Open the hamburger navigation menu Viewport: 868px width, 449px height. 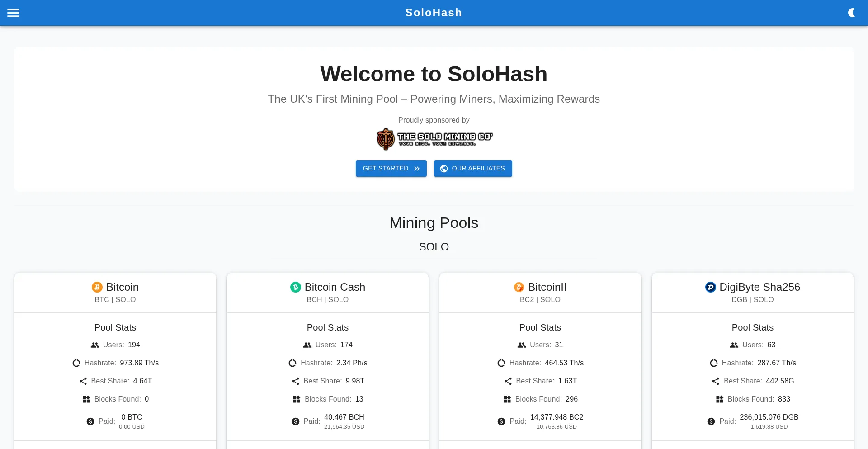coord(14,13)
